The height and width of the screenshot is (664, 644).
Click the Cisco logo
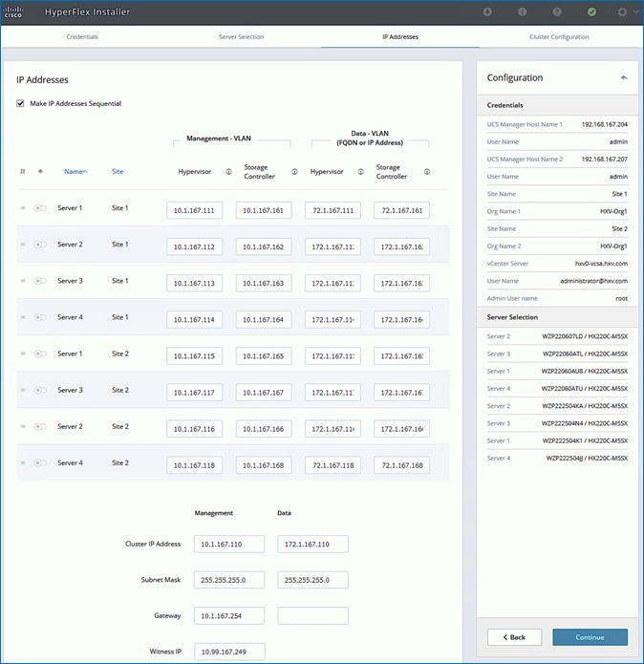13,11
